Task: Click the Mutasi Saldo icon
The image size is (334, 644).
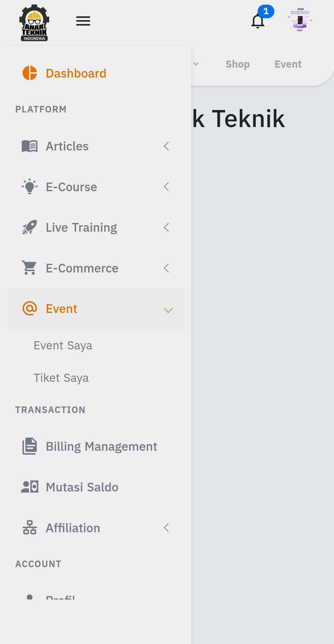Action: coord(30,487)
